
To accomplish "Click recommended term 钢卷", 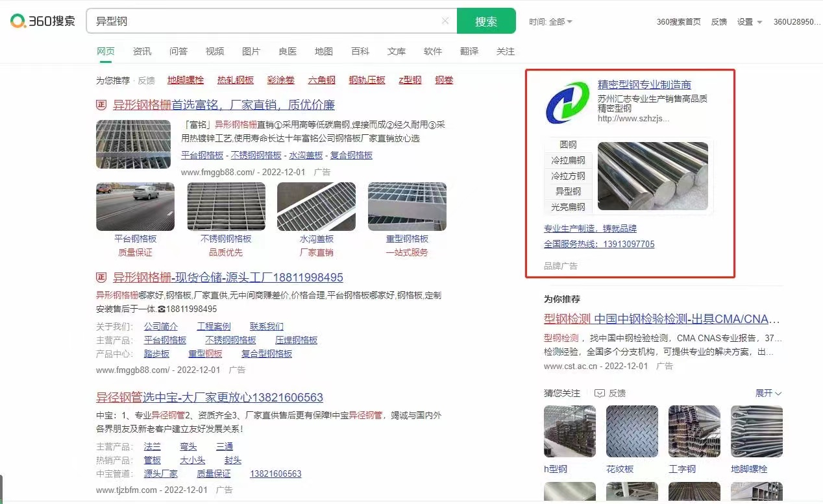I will point(445,80).
